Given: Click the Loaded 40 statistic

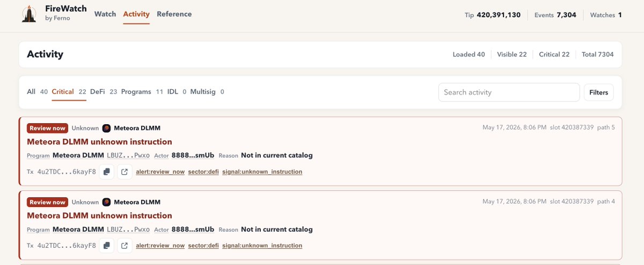Looking at the screenshot, I should click(x=469, y=54).
